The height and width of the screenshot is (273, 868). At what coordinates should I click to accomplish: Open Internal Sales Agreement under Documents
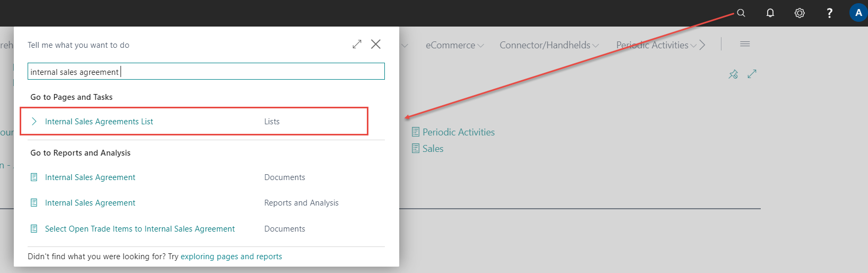coord(90,177)
